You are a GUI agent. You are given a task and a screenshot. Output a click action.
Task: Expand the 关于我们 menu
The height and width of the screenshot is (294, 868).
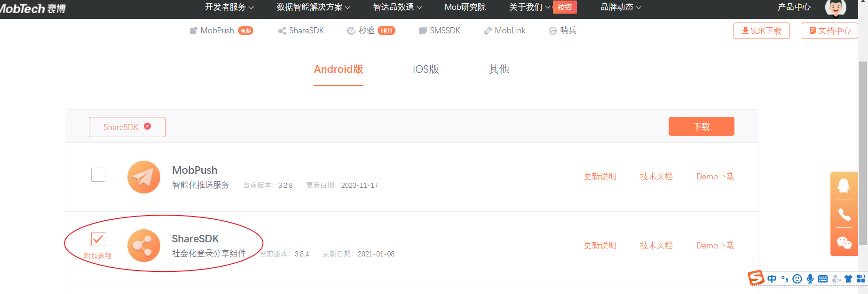pyautogui.click(x=530, y=7)
